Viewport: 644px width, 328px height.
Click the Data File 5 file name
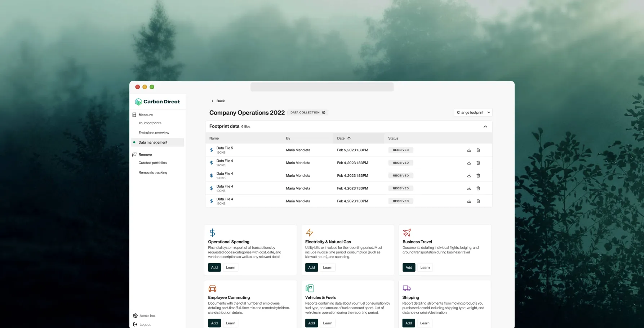(225, 148)
